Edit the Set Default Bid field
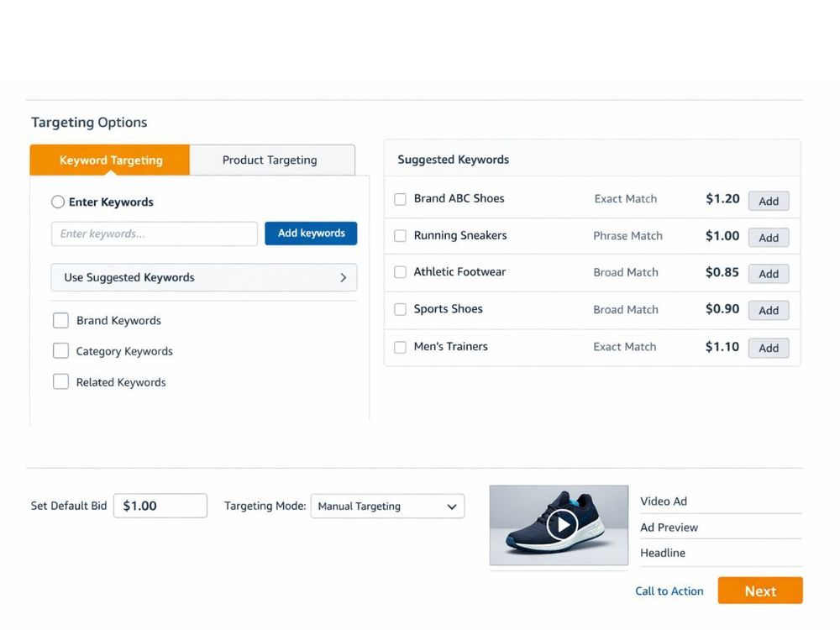The image size is (840, 630). [160, 506]
